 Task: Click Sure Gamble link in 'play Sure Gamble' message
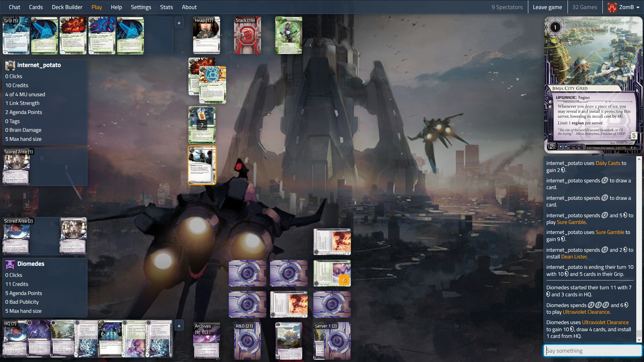coord(571,222)
